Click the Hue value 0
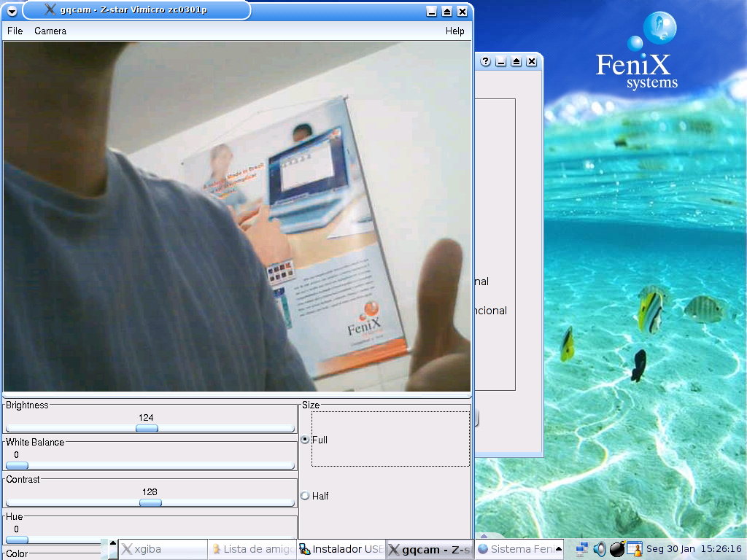 [16, 529]
